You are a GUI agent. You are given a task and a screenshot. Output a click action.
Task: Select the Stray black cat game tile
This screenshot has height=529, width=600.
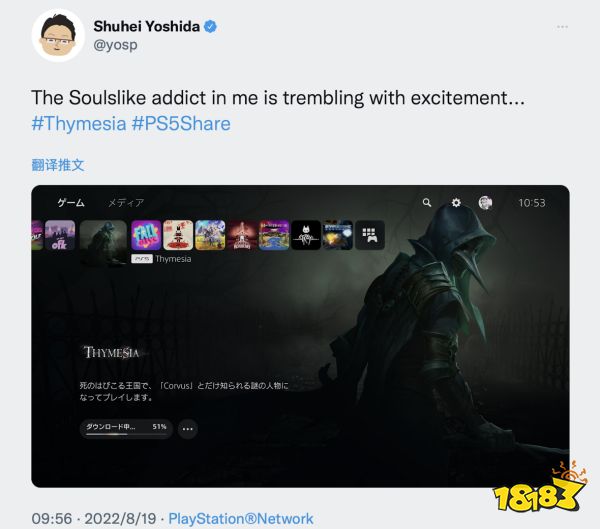click(306, 235)
